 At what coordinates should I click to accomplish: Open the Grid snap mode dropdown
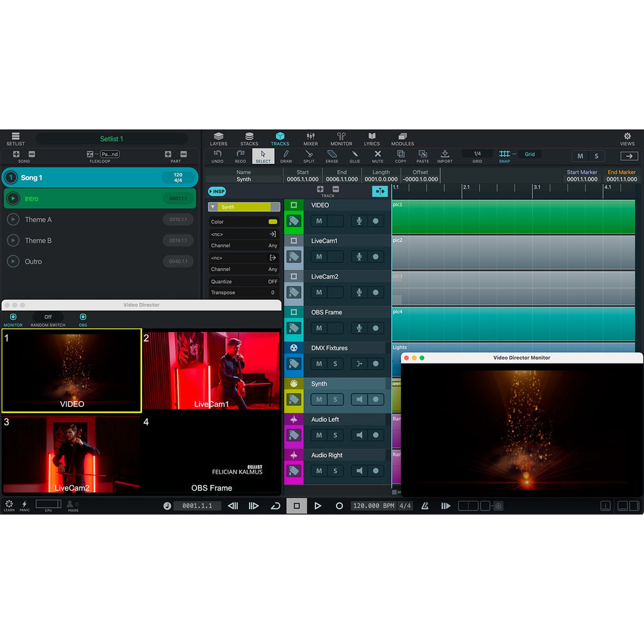click(530, 155)
